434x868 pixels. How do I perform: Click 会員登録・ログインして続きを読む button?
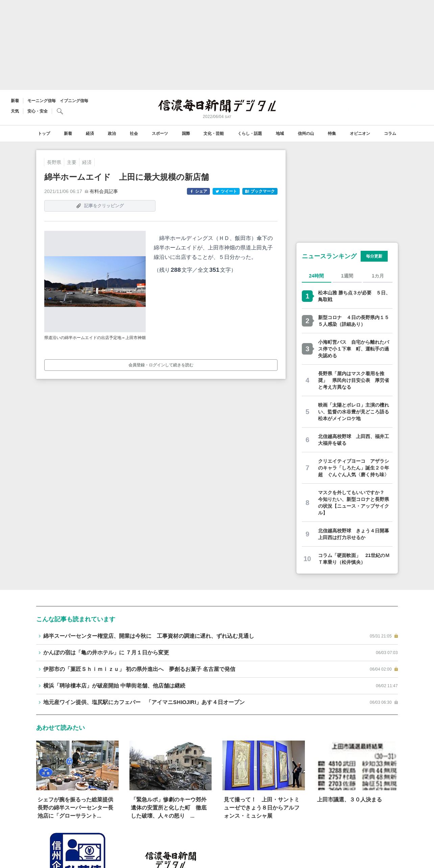pyautogui.click(x=161, y=365)
